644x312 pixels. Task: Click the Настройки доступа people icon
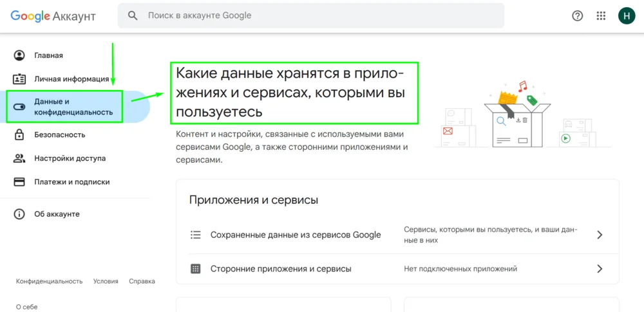click(19, 158)
